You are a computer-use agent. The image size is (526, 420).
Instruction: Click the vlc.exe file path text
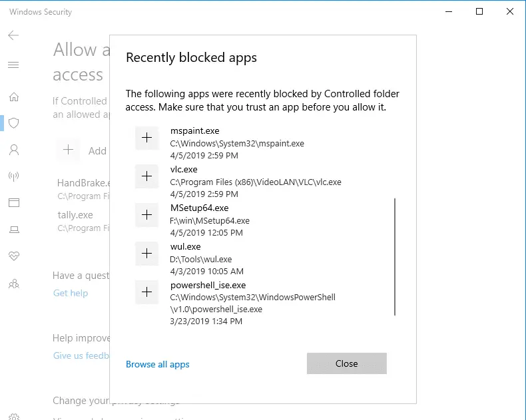[256, 182]
